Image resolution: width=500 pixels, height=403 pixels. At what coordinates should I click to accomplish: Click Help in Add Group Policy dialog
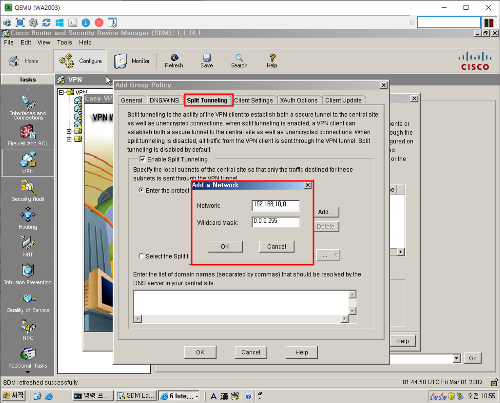coord(302,352)
